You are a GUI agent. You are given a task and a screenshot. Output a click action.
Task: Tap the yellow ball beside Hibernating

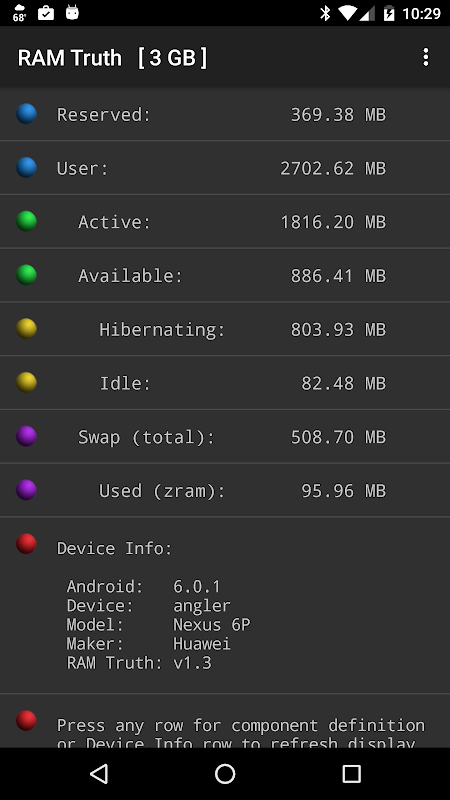[27, 329]
